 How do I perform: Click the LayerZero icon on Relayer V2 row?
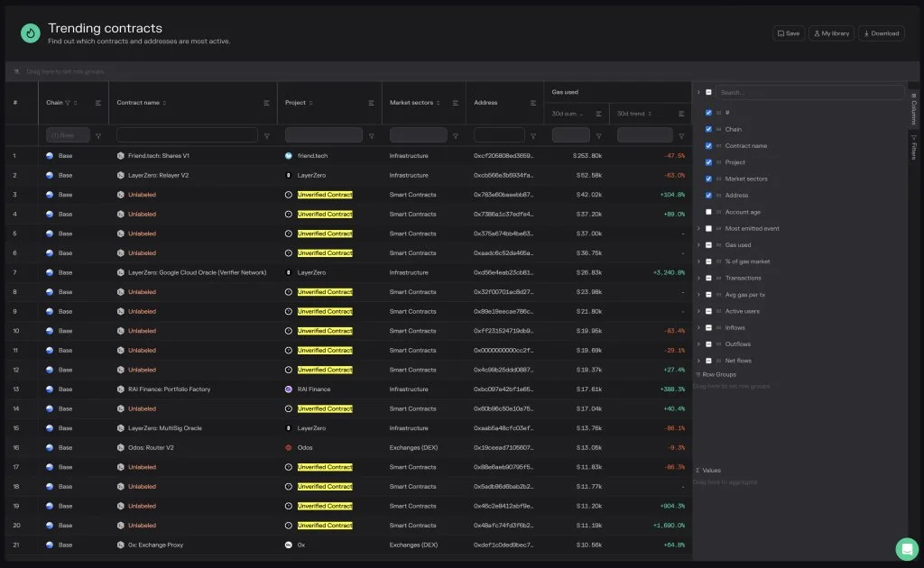[x=291, y=175]
